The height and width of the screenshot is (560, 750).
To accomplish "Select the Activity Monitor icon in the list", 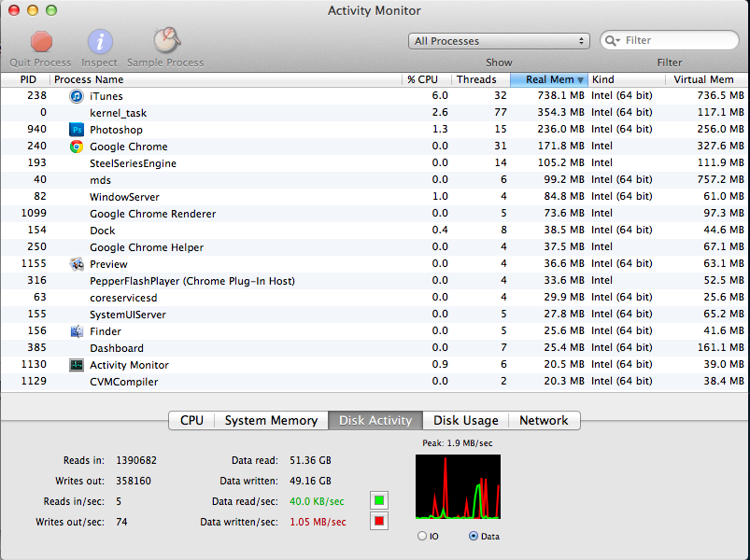I will [77, 365].
